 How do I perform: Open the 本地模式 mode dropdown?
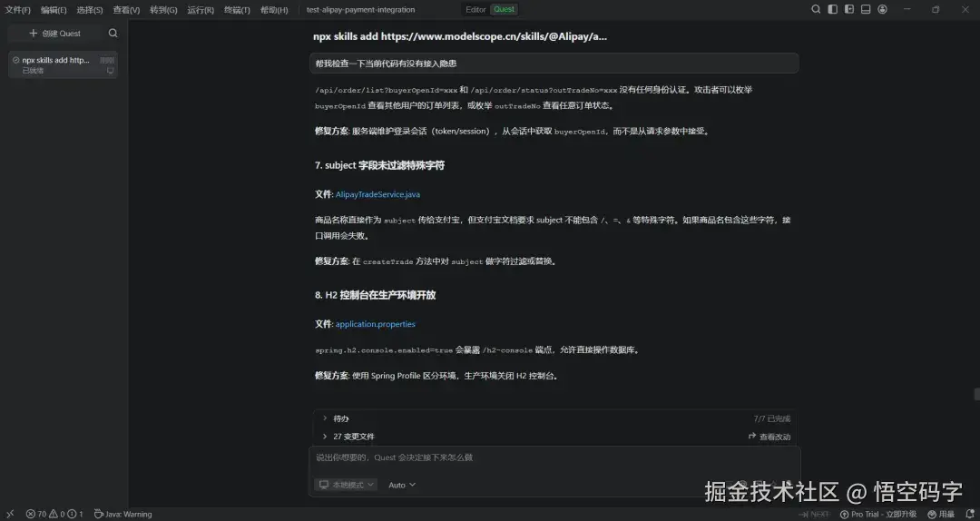coord(346,485)
